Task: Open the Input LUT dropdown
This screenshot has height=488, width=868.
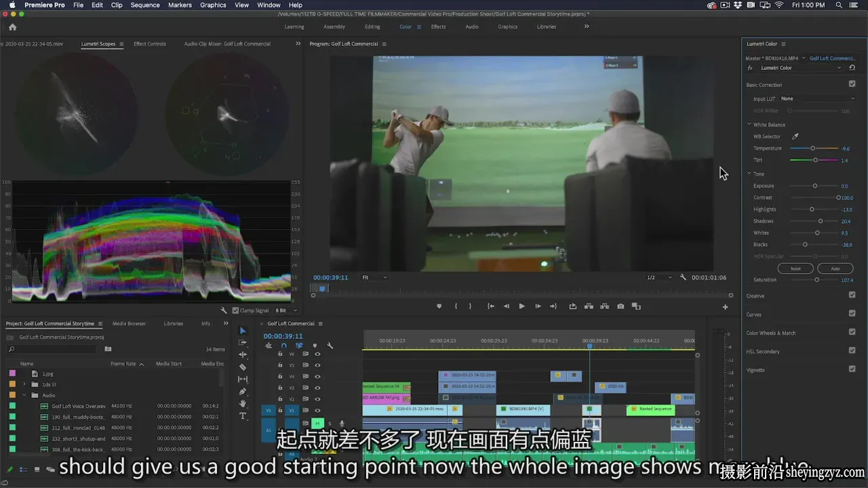Action: pyautogui.click(x=818, y=99)
